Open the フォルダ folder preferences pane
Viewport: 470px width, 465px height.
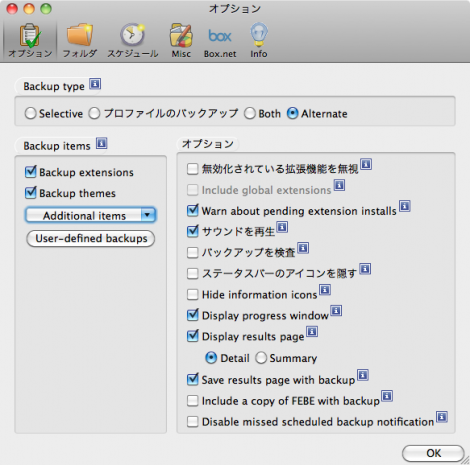(80, 40)
